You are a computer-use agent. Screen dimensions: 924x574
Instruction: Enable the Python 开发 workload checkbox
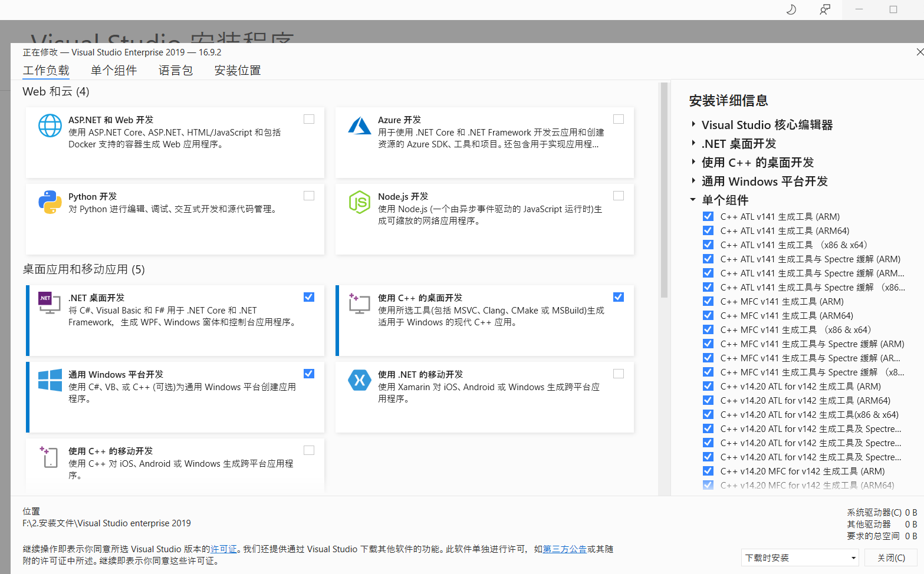[309, 196]
